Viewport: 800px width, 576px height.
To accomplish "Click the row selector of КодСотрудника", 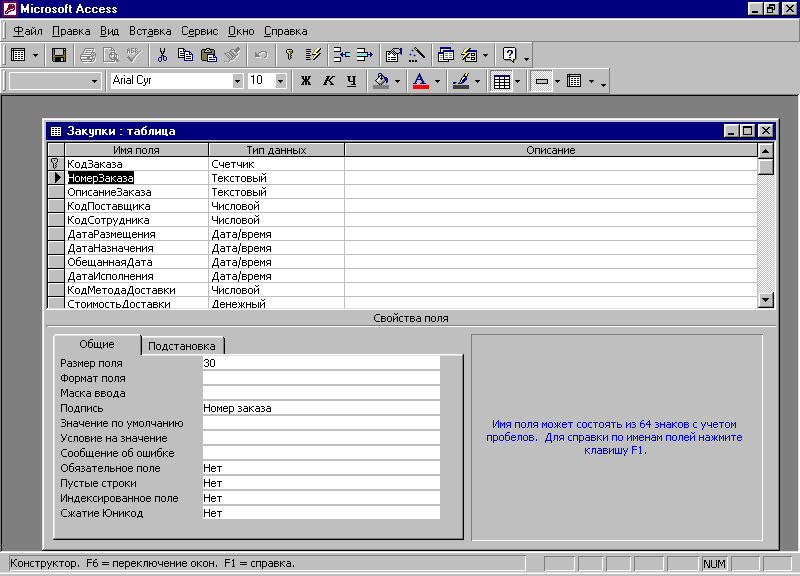I will 56,220.
